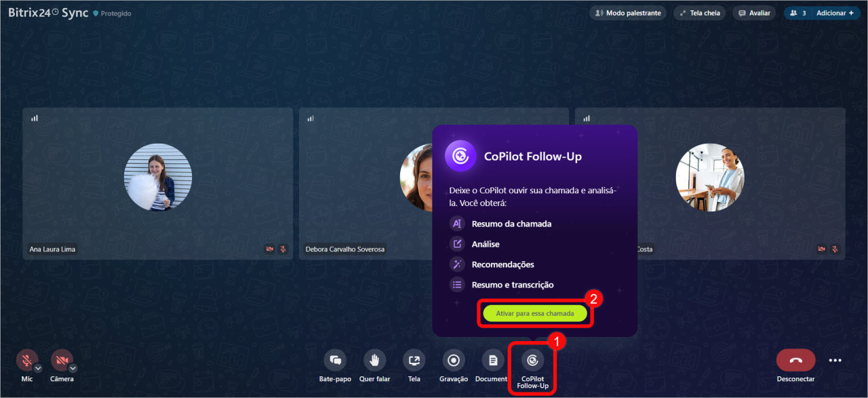Click Ana Laura Lima's camera-off icon

pos(270,249)
